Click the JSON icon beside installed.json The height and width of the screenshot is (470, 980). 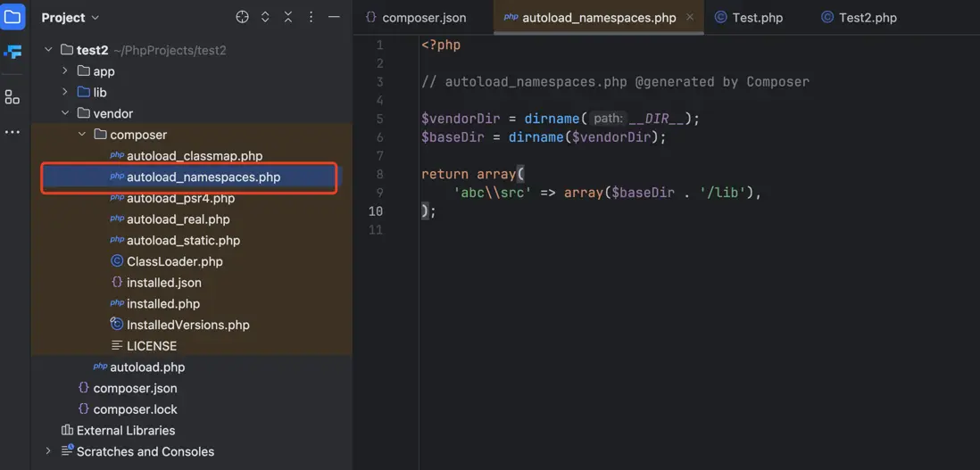(x=116, y=282)
